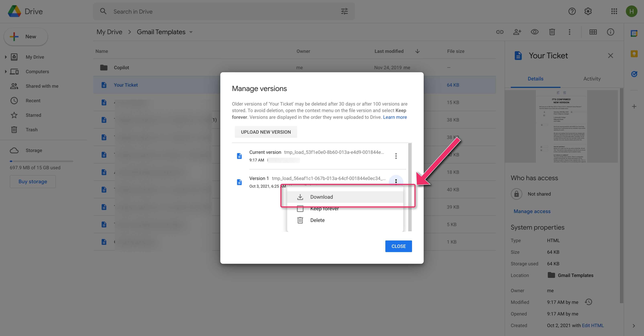Click the Manage access link
The image size is (644, 336).
tap(532, 211)
